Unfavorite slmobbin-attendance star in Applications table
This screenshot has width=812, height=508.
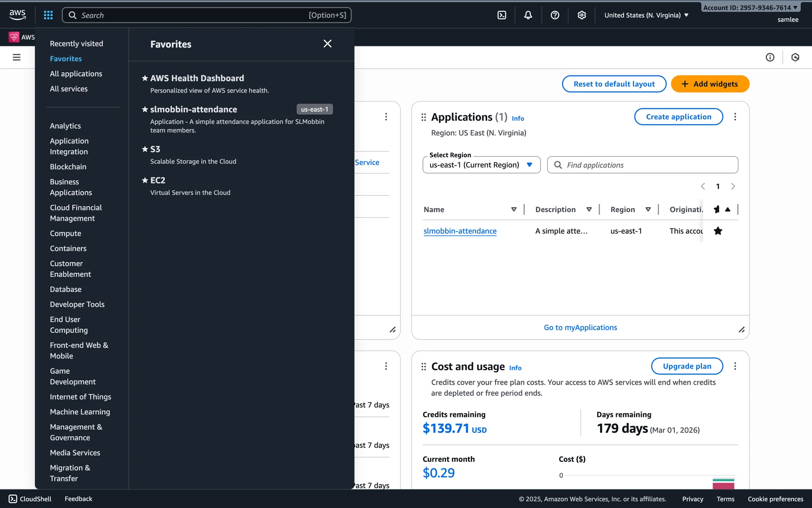coord(718,231)
